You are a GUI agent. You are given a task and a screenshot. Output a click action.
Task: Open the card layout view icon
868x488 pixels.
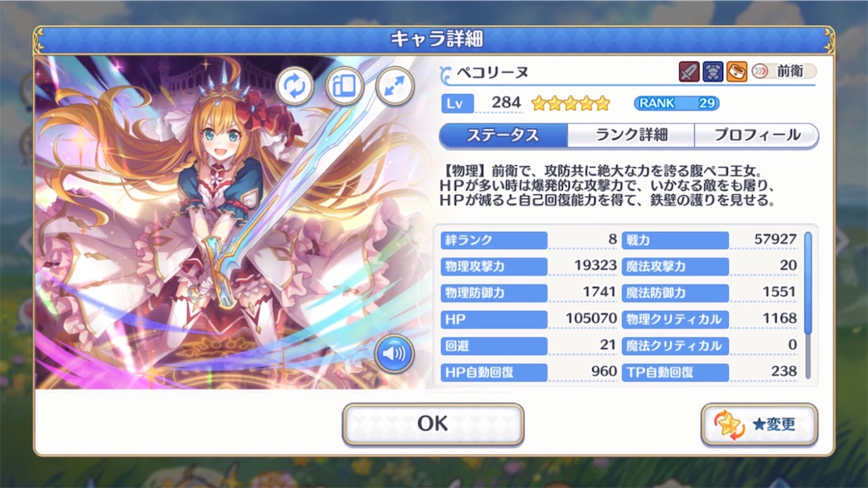(344, 86)
